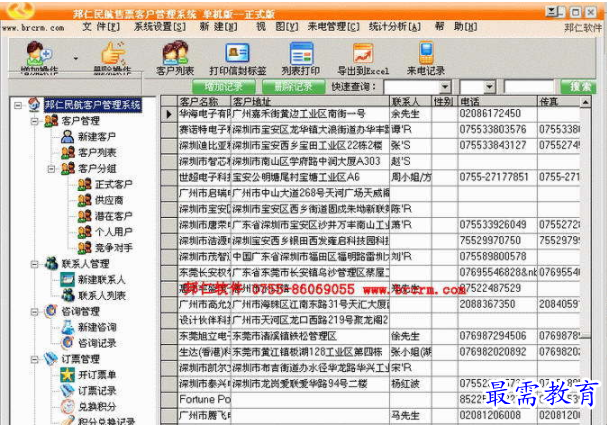Open the dropdown arrow next to 增加操作
607x425 pixels.
pyautogui.click(x=75, y=58)
